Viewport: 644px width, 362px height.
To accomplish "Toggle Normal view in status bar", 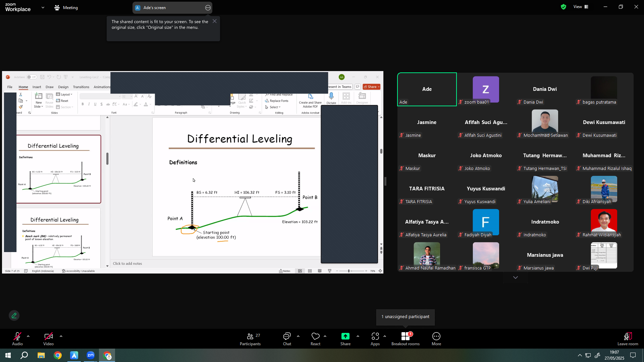I will tap(300, 271).
